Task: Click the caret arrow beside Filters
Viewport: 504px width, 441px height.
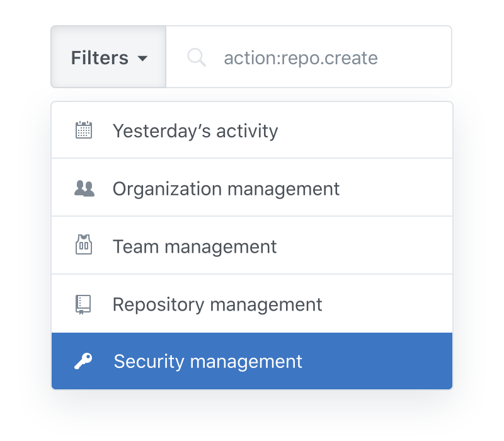Action: pyautogui.click(x=142, y=58)
